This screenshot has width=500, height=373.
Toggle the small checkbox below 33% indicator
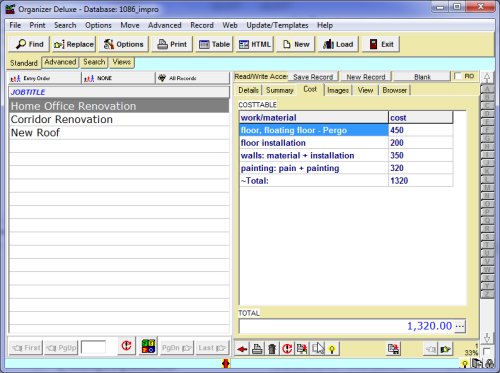click(486, 351)
